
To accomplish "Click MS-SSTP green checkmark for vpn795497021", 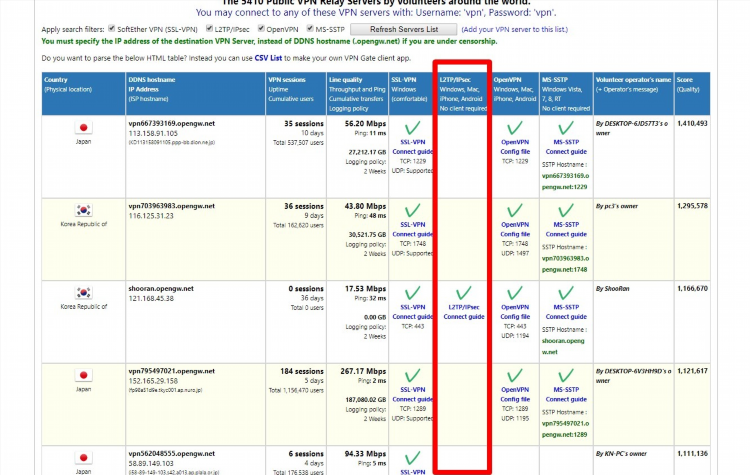I will click(566, 376).
